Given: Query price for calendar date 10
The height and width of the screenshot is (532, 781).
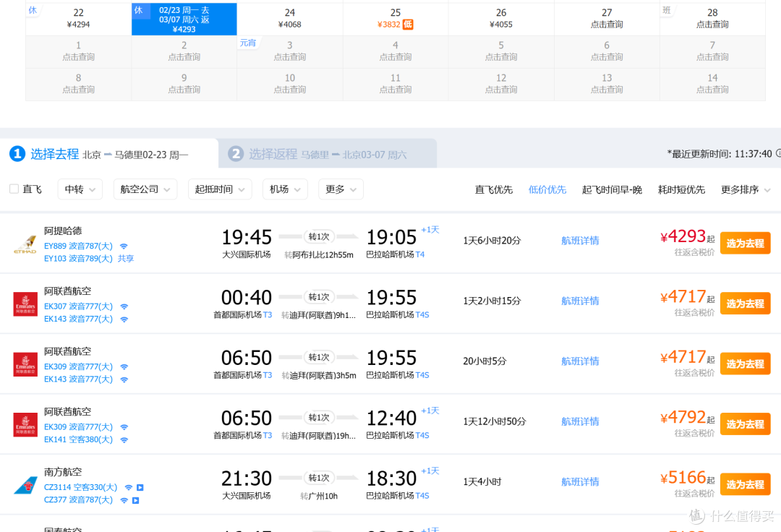Looking at the screenshot, I should (x=290, y=84).
